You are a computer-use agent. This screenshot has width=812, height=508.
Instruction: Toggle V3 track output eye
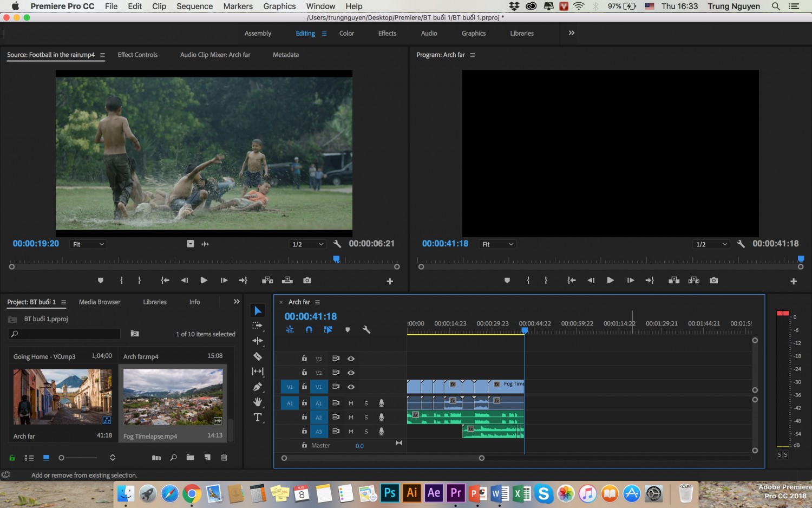(x=351, y=359)
